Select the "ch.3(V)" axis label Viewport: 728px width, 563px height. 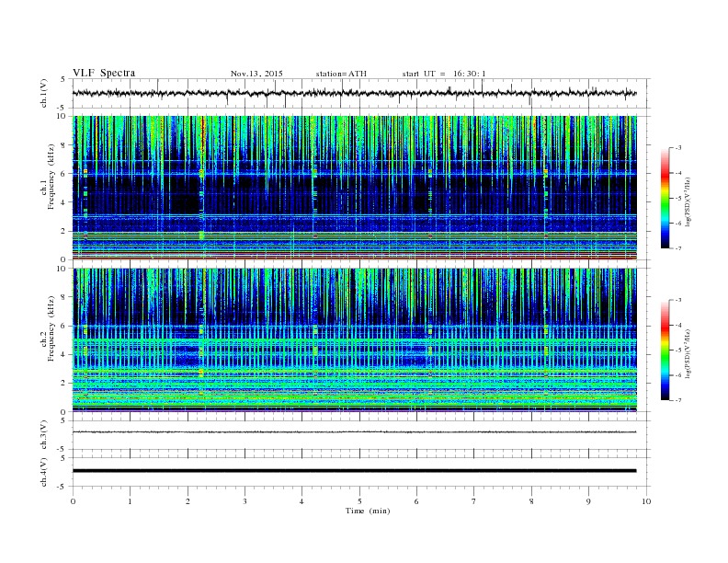[x=44, y=435]
